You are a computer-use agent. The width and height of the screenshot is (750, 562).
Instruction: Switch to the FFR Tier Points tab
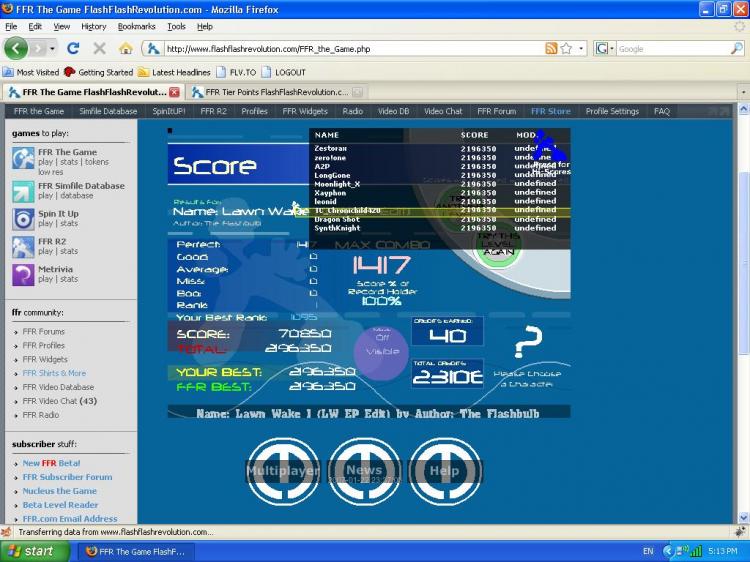point(276,92)
